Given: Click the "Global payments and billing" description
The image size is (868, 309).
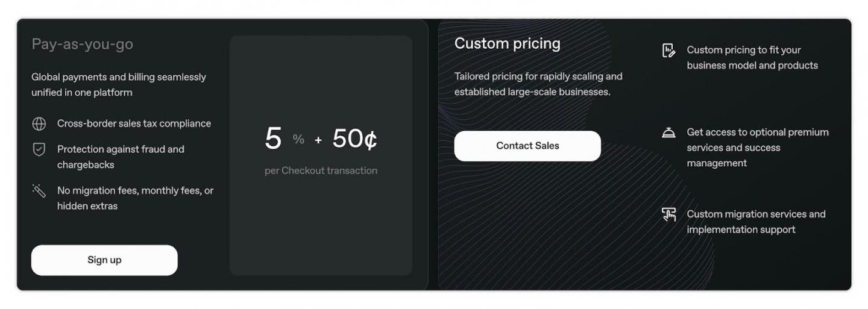Looking at the screenshot, I should click(119, 85).
